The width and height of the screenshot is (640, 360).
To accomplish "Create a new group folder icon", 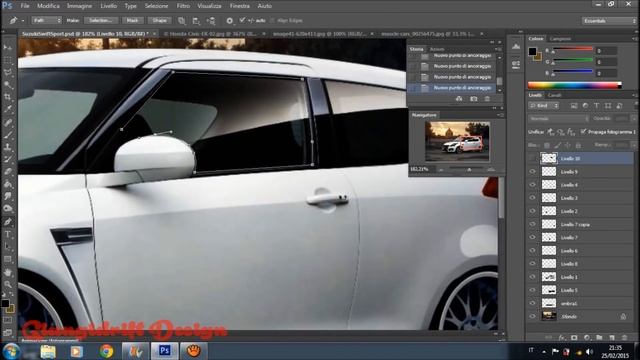I will pos(599,338).
